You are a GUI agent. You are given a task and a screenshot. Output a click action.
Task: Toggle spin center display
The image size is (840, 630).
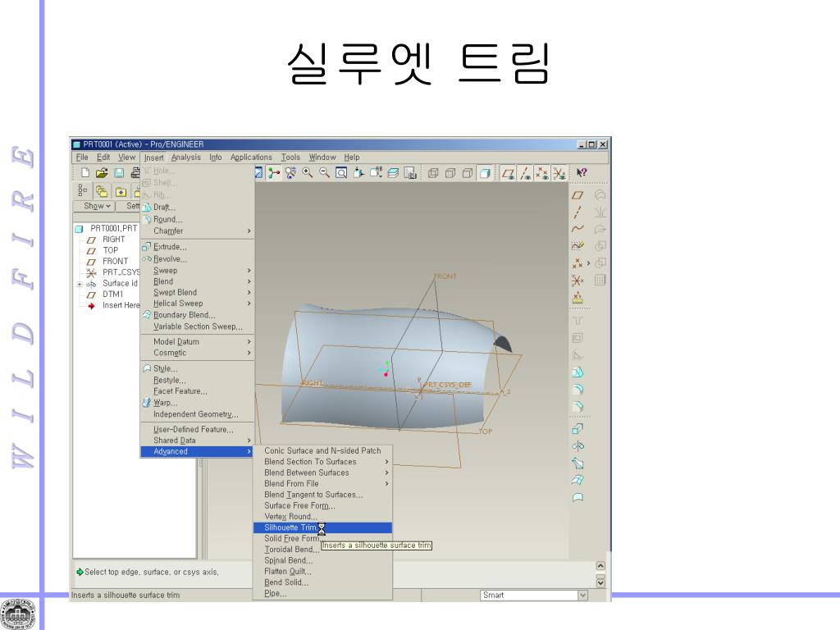click(274, 172)
